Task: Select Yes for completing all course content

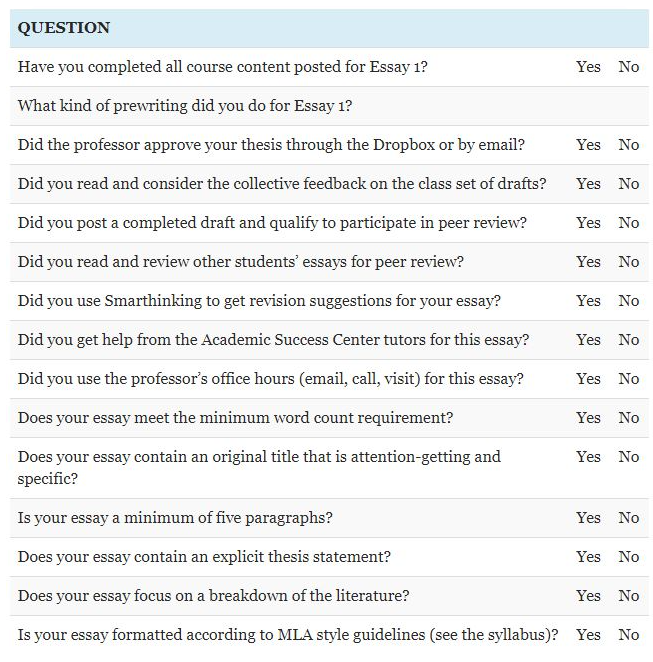Action: coord(588,67)
